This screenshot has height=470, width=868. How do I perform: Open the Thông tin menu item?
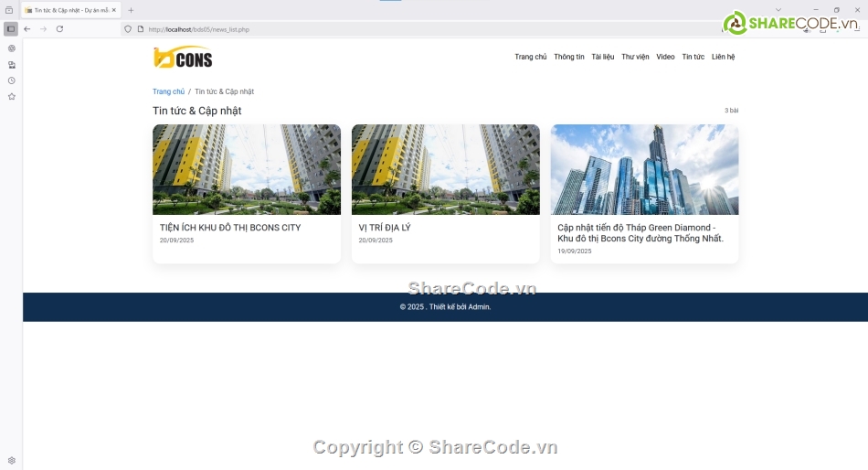coord(569,57)
